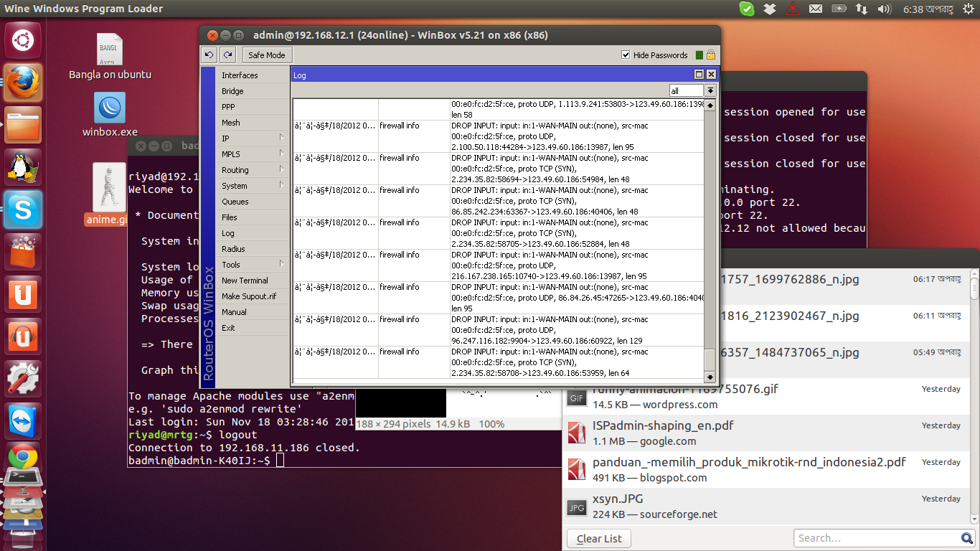Select the xsyn.JPG download file name
The height and width of the screenshot is (551, 980).
[618, 499]
